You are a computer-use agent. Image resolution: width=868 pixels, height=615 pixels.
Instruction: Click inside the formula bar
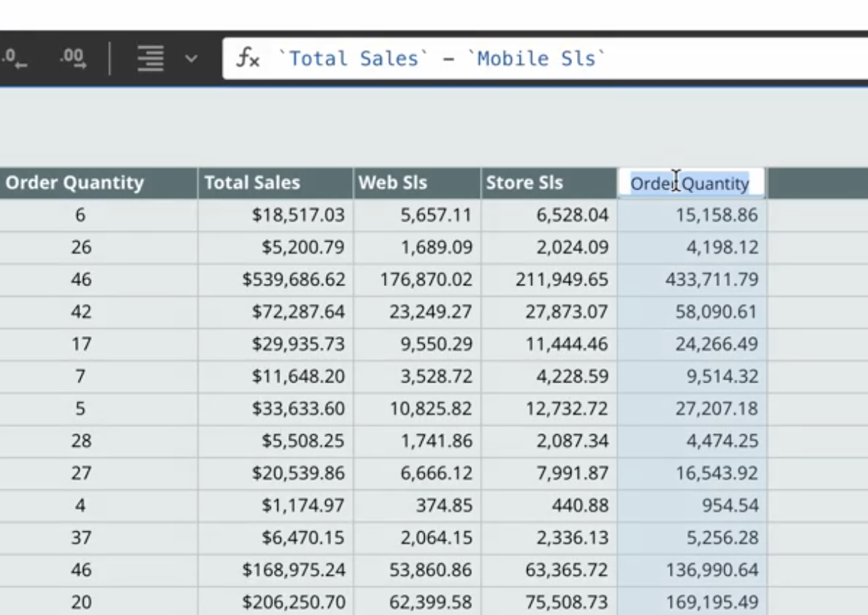click(500, 59)
